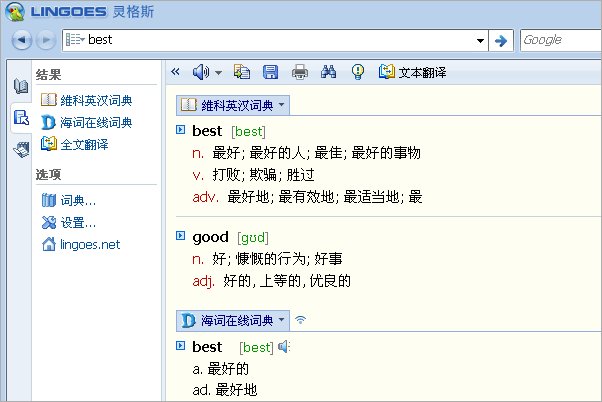This screenshot has height=402, width=602.
Task: Click the print icon
Action: [299, 72]
